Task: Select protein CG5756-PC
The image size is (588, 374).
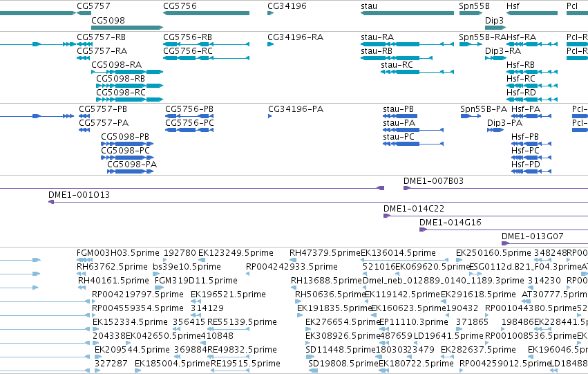Action: point(190,123)
